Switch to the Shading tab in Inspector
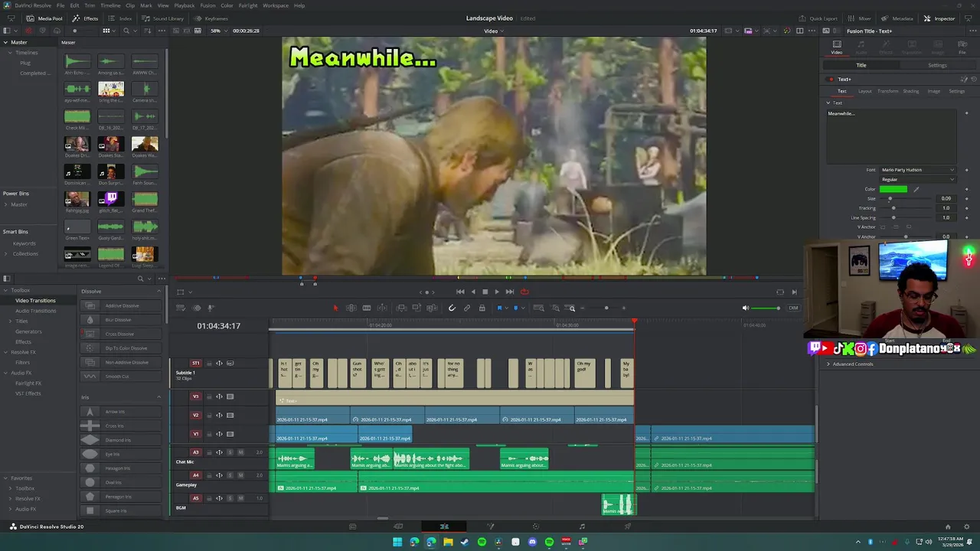Image resolution: width=980 pixels, height=551 pixels. point(910,91)
